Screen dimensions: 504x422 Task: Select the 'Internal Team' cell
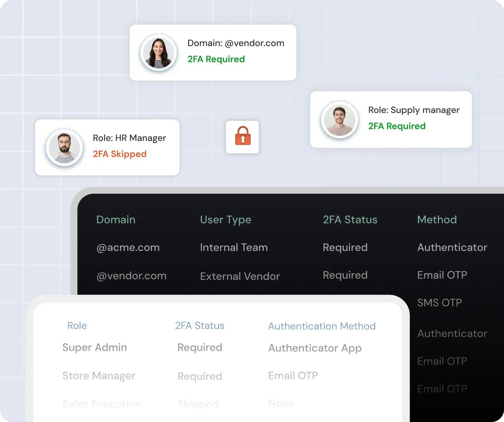(234, 247)
